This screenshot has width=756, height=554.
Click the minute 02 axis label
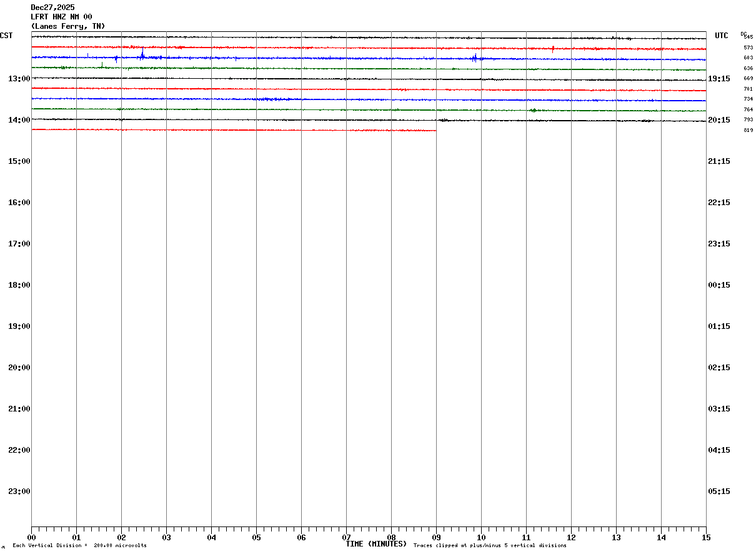pyautogui.click(x=121, y=538)
